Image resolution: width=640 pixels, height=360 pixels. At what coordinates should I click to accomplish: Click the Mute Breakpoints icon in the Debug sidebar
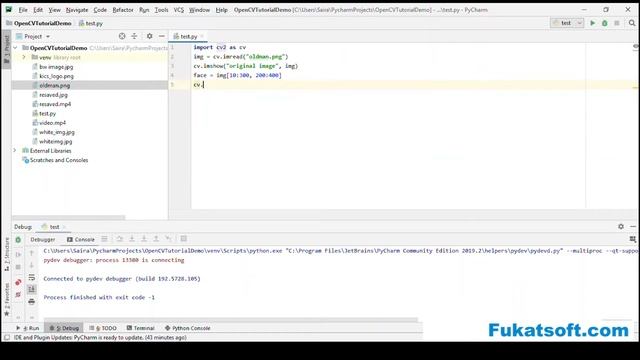[18, 294]
